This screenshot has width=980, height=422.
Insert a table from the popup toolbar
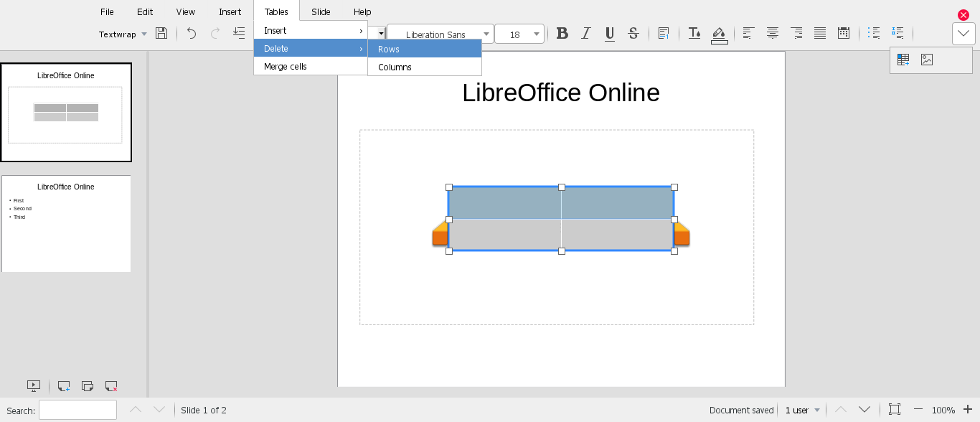click(x=903, y=60)
